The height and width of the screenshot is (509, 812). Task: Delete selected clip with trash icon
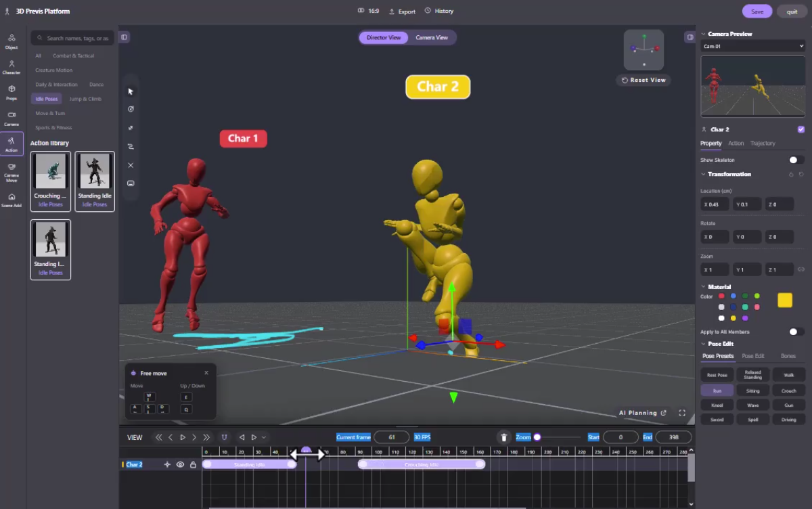503,437
